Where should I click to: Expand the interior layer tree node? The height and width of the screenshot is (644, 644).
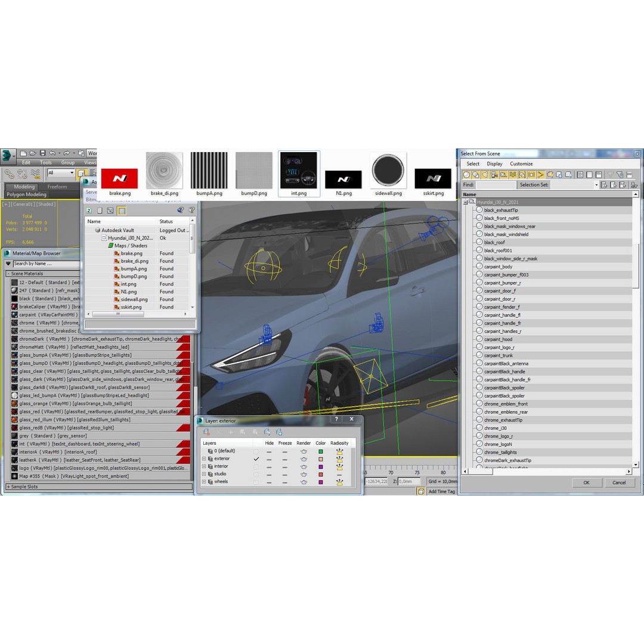coord(204,466)
